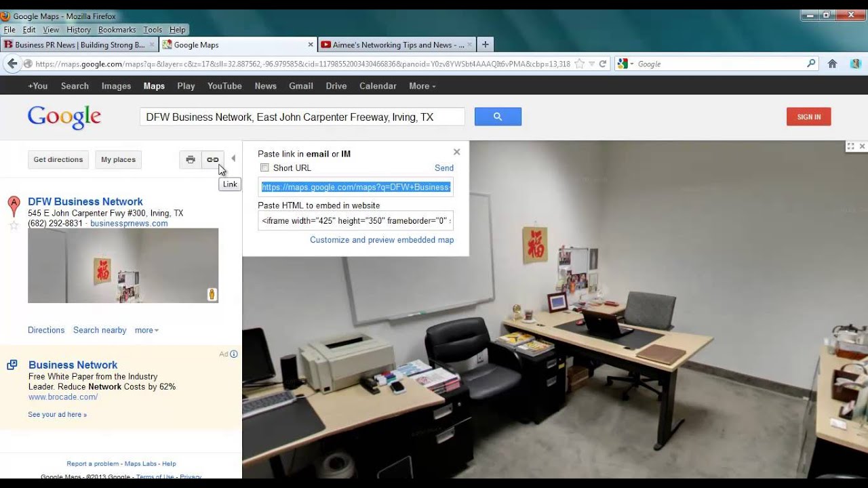The width and height of the screenshot is (868, 488).
Task: Click Calendar in Google bar
Action: [x=378, y=86]
